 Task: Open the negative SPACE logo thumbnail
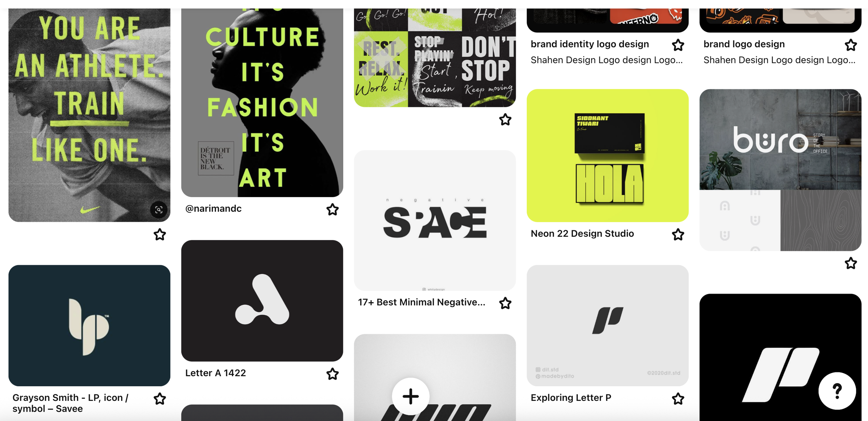pyautogui.click(x=435, y=220)
